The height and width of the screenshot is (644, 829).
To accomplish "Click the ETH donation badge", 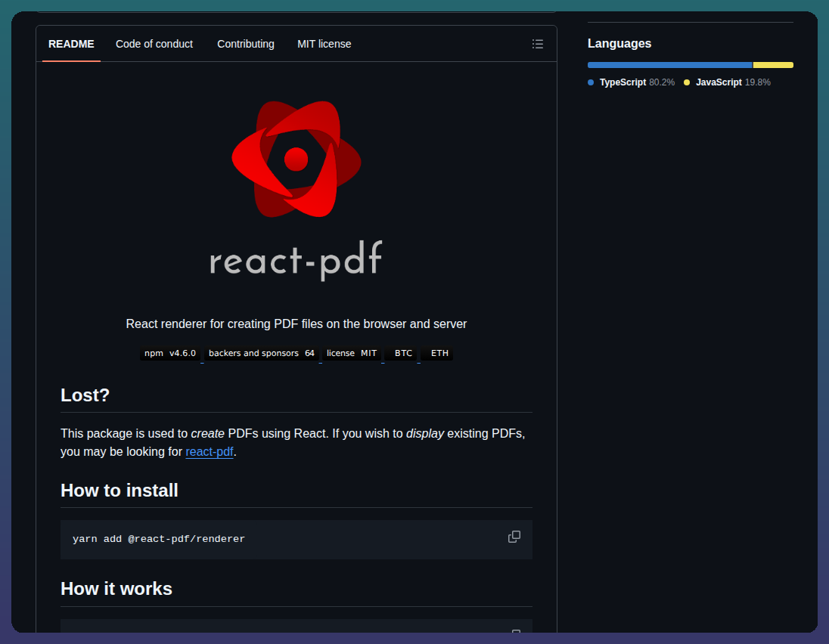I will 436,353.
